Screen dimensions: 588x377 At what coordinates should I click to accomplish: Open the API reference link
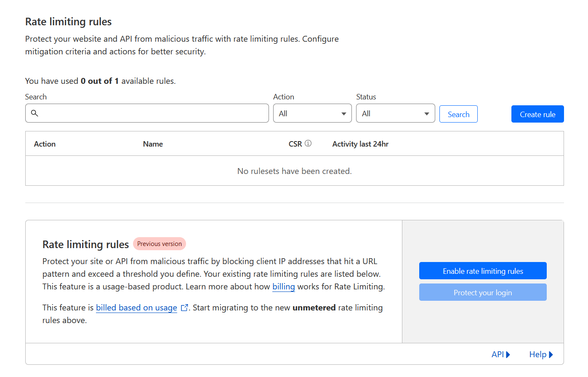coord(497,354)
